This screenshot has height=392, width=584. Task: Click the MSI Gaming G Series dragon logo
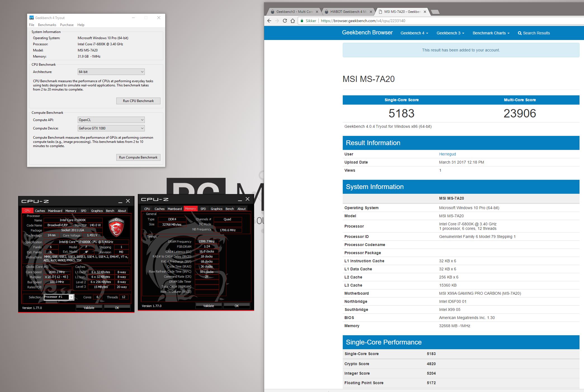[x=116, y=227]
